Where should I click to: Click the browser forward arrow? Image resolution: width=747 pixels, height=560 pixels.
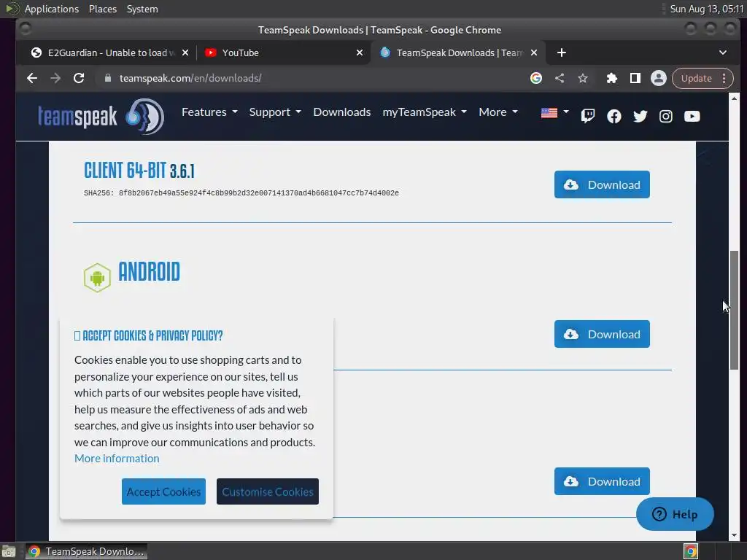pyautogui.click(x=55, y=78)
